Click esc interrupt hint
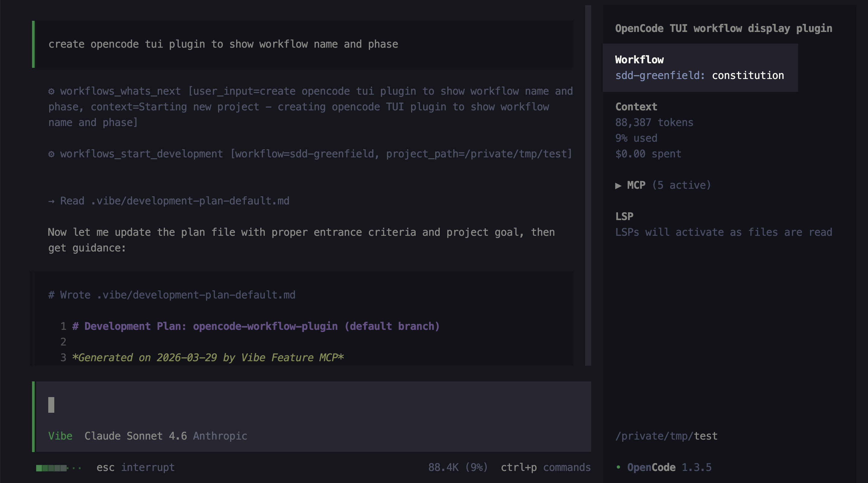The width and height of the screenshot is (868, 483). 135,468
